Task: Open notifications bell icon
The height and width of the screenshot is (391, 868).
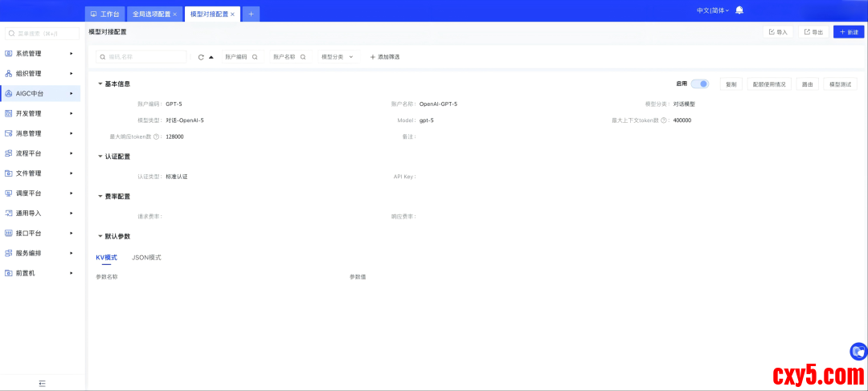Action: click(739, 10)
